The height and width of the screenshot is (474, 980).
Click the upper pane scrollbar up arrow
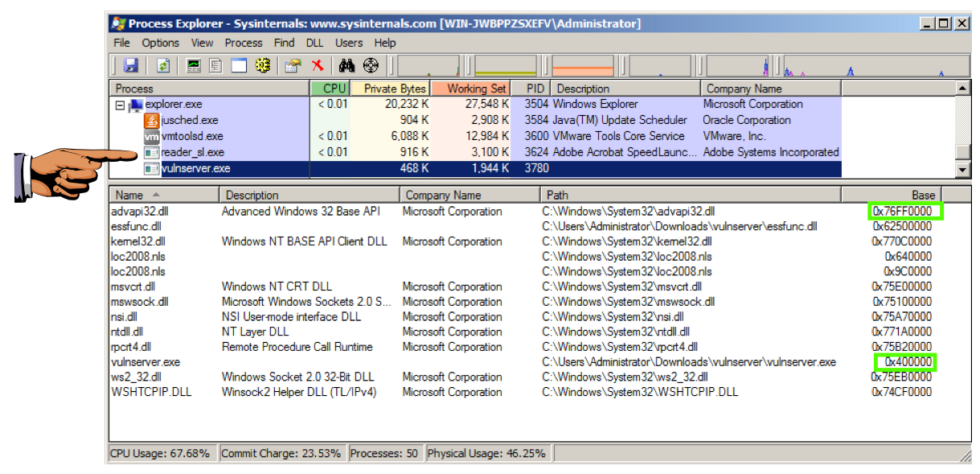point(963,88)
